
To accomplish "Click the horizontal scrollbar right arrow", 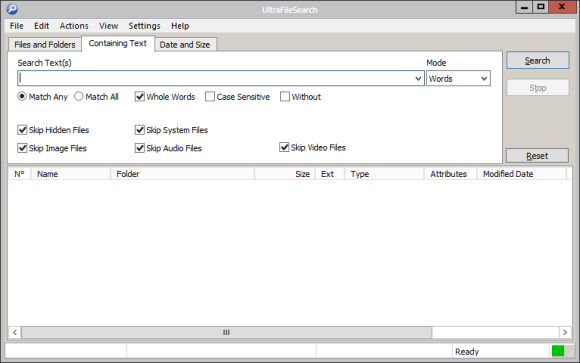I will 565,332.
